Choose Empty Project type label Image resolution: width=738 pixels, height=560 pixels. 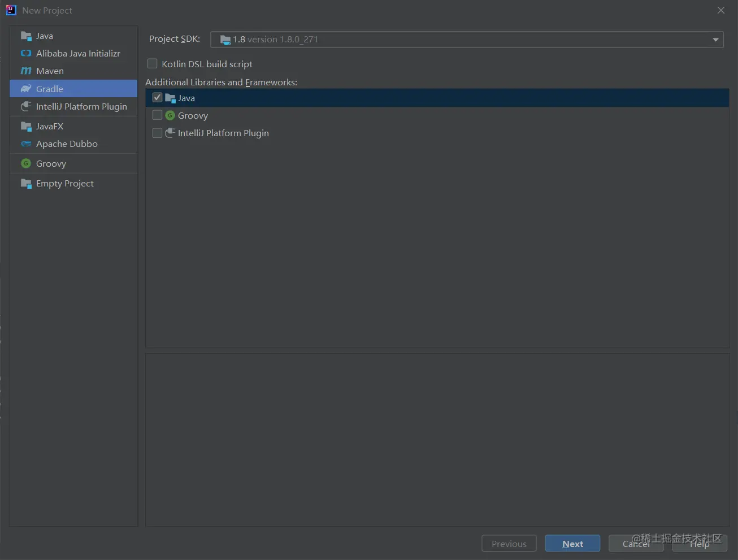tap(65, 184)
